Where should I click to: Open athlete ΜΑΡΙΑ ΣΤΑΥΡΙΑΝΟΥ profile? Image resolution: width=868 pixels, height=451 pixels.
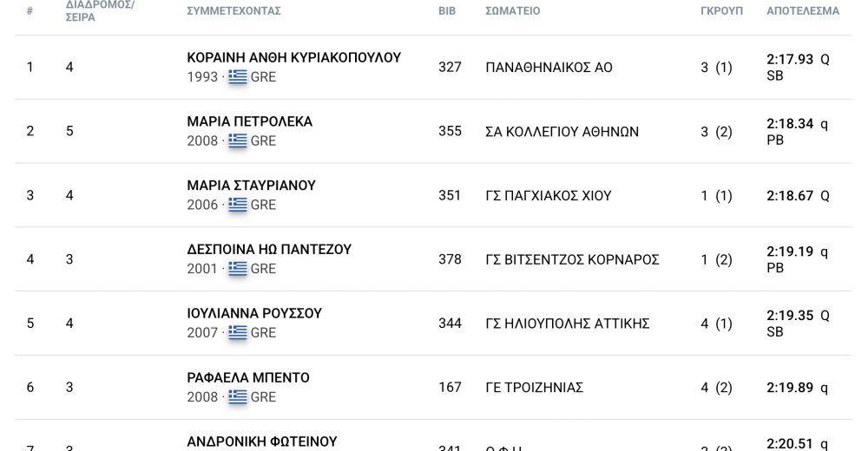click(x=252, y=186)
